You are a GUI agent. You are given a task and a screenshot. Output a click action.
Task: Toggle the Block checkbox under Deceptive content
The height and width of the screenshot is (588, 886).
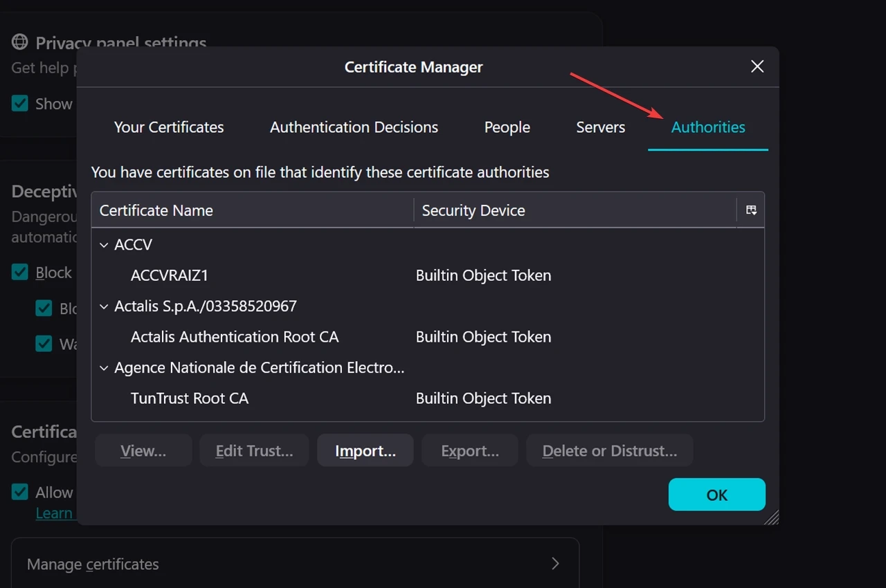20,273
